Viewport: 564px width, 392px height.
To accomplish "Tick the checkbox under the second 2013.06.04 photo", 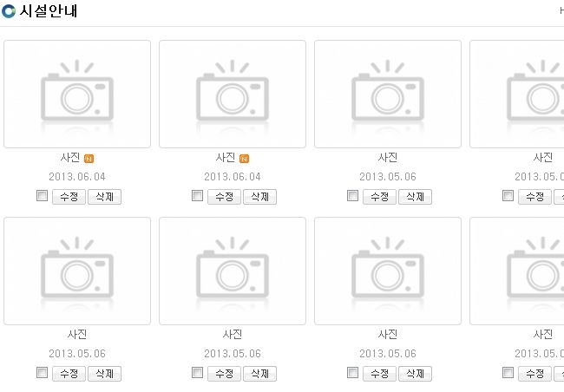I will (x=198, y=196).
